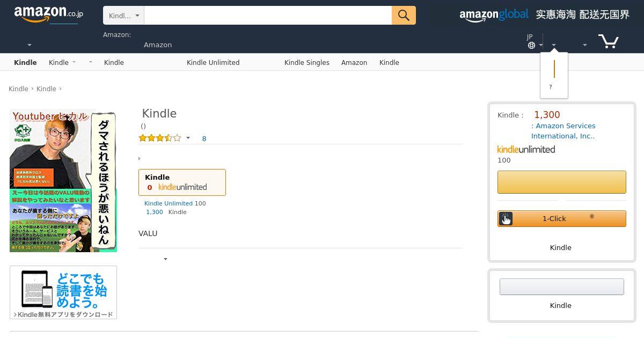
Task: Open the Kindle Unlimited nav item
Action: (213, 63)
